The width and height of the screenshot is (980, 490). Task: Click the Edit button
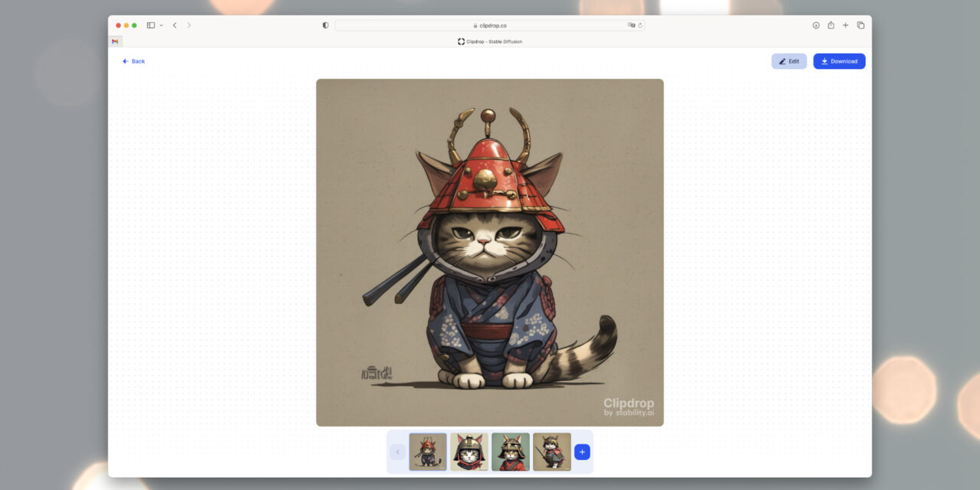[x=789, y=61]
